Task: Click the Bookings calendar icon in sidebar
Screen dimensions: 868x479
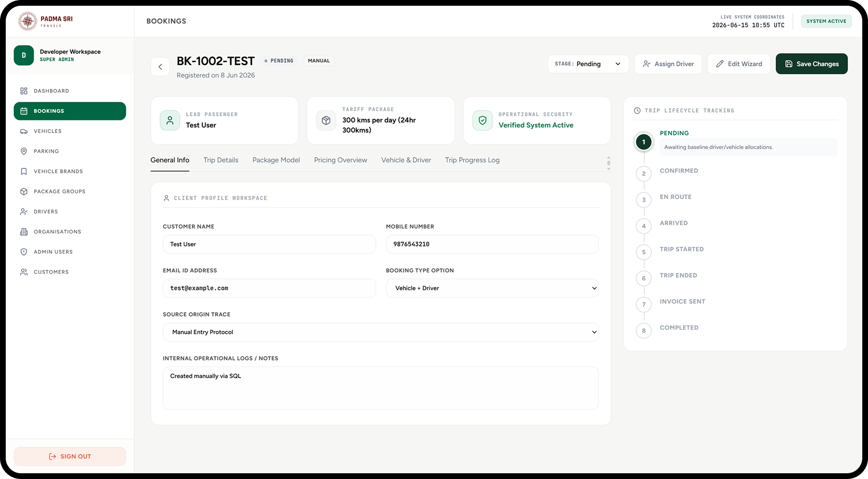Action: tap(24, 111)
